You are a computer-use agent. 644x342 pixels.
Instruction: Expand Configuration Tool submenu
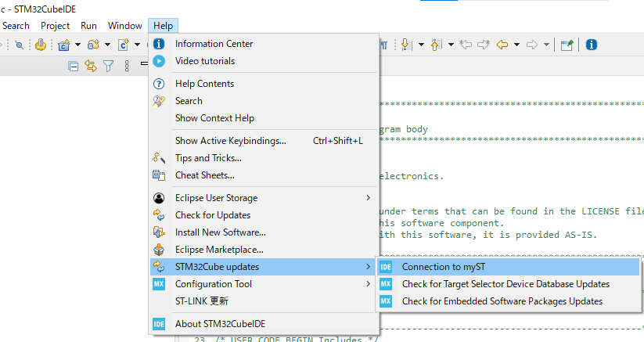click(264, 284)
